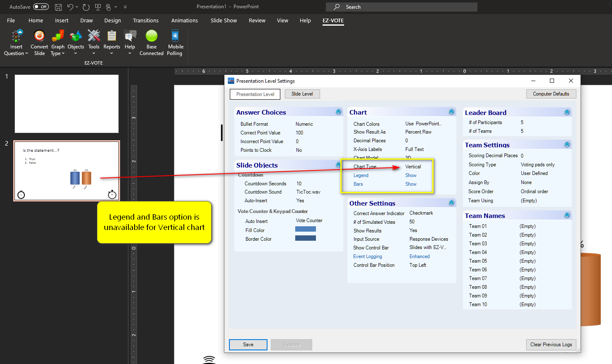
Task: Click Control Bar Position Top Left
Action: [418, 265]
